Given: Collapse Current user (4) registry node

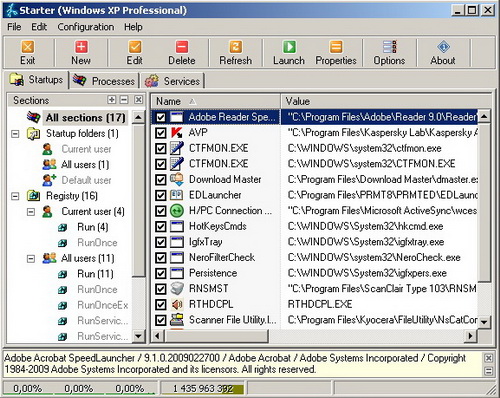Looking at the screenshot, I should (31, 211).
